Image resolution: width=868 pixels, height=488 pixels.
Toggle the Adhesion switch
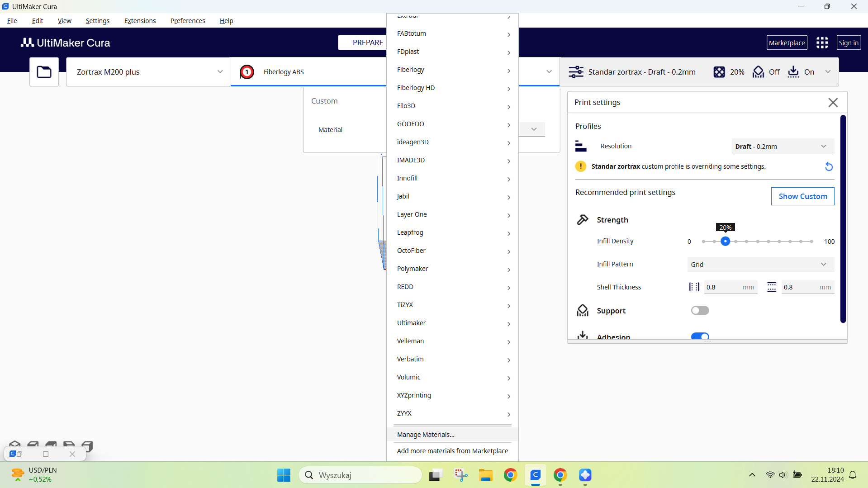700,336
